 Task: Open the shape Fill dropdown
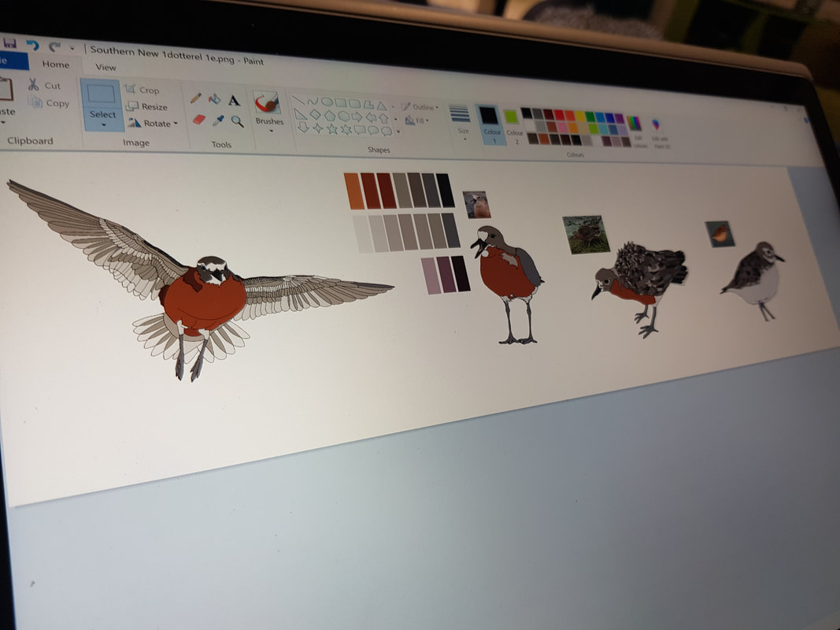click(416, 120)
